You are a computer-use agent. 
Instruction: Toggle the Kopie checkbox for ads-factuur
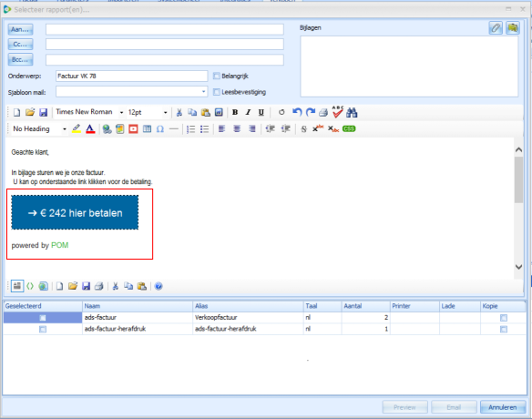pyautogui.click(x=504, y=318)
